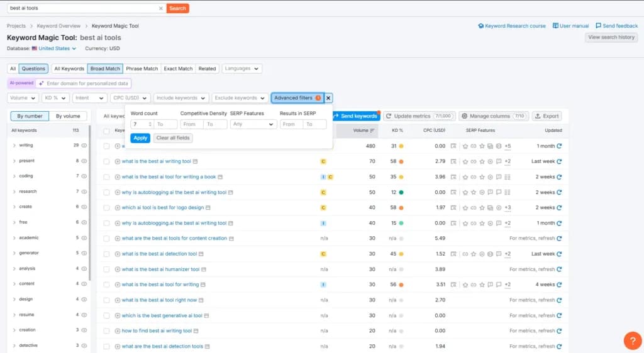Click Clear all fields
Image resolution: width=644 pixels, height=353 pixels.
point(173,138)
